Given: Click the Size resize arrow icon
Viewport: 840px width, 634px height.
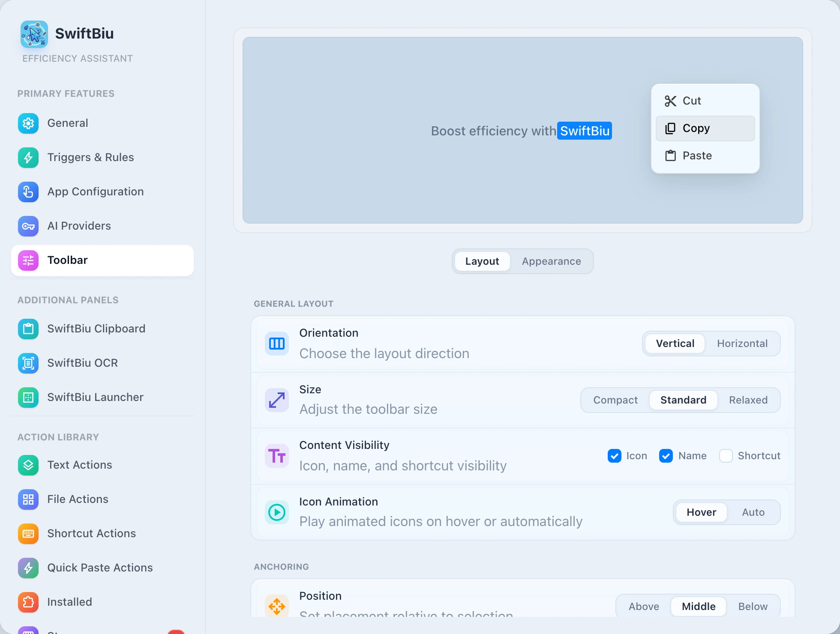Looking at the screenshot, I should click(277, 400).
